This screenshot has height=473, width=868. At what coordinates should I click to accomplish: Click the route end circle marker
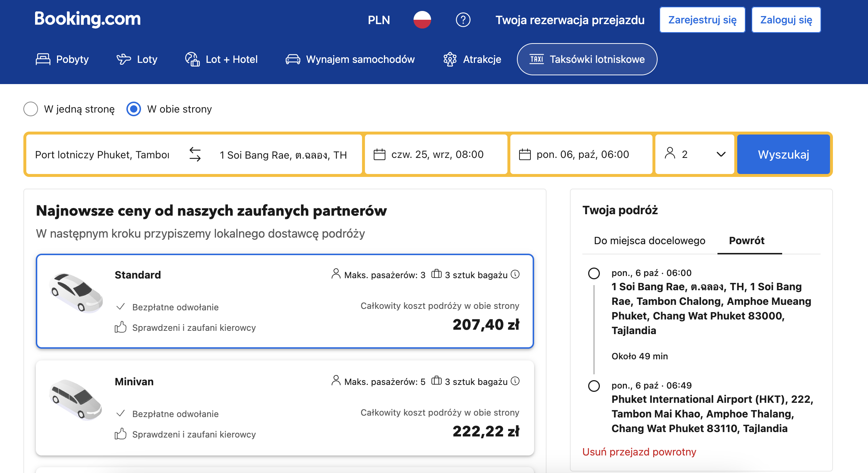click(x=594, y=386)
